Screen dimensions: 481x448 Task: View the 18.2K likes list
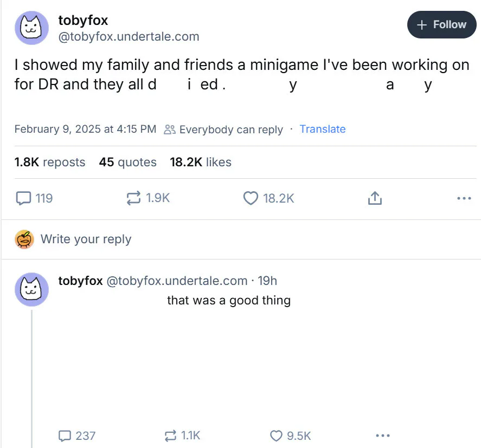(201, 162)
